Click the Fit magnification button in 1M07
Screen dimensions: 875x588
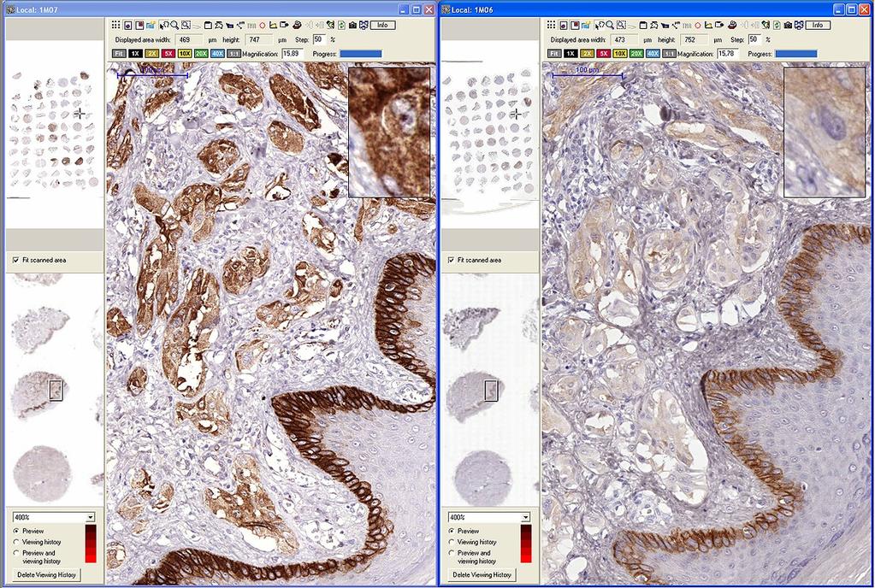119,54
